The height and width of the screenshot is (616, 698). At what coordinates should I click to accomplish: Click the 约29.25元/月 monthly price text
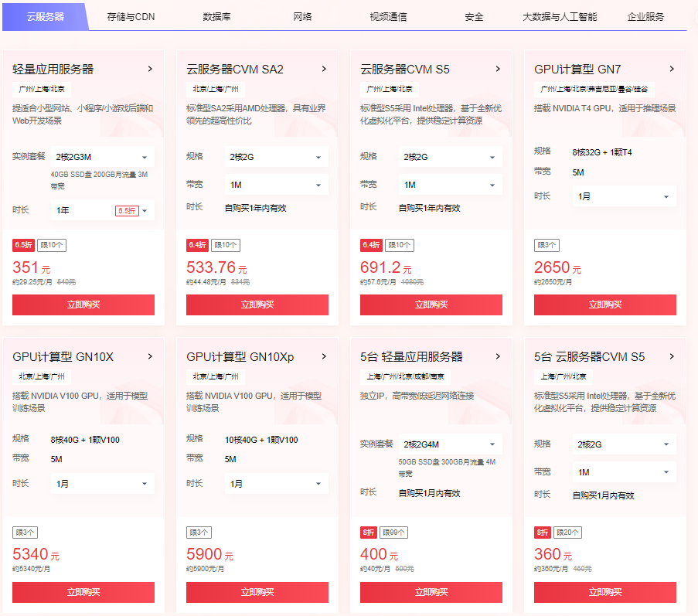(32, 282)
